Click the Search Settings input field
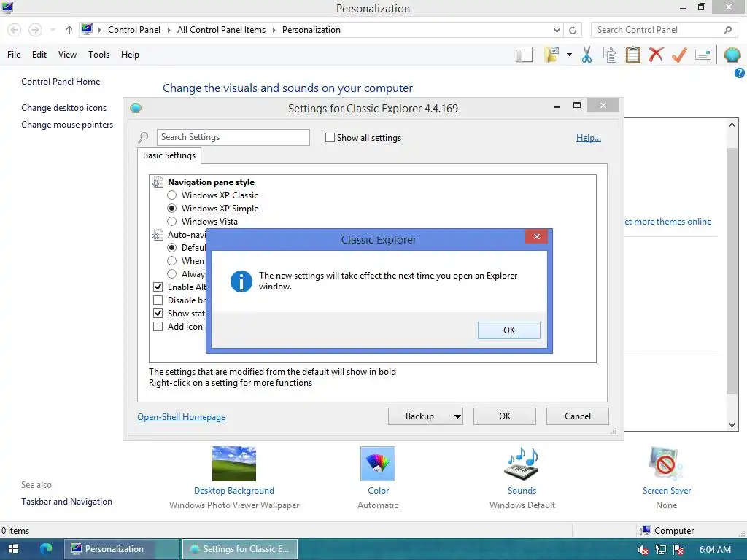 [x=233, y=137]
